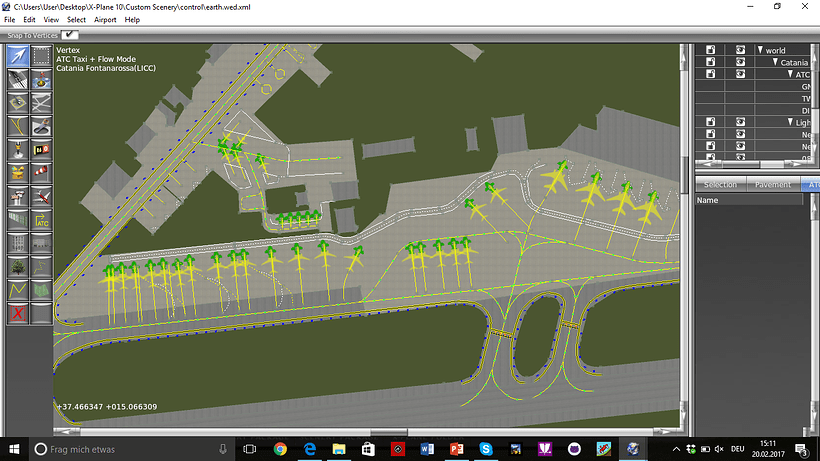
Task: Select the Runway tool
Action: [x=18, y=79]
